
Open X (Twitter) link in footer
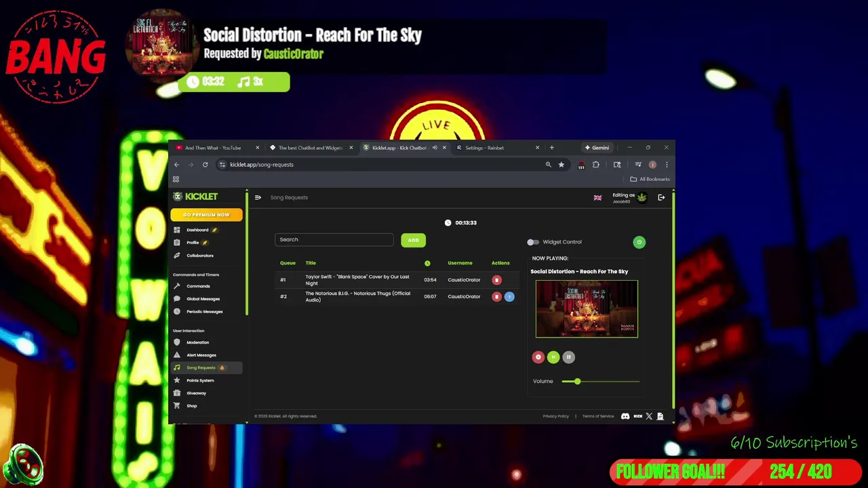649,416
